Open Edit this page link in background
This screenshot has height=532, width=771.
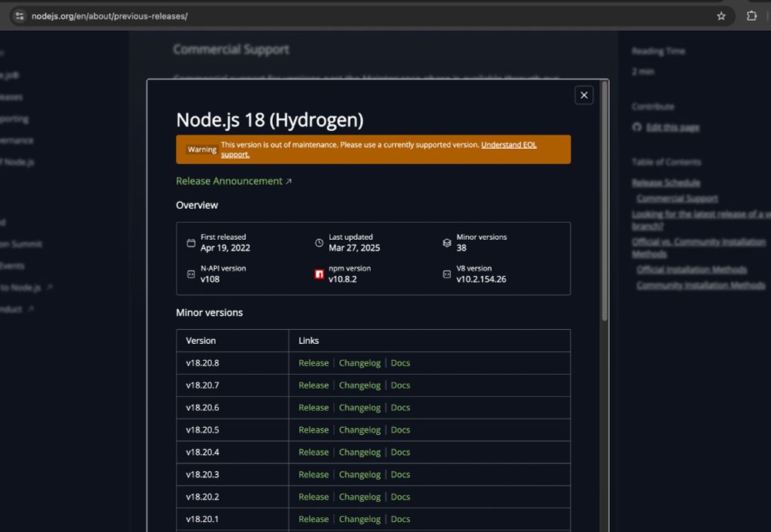point(672,127)
